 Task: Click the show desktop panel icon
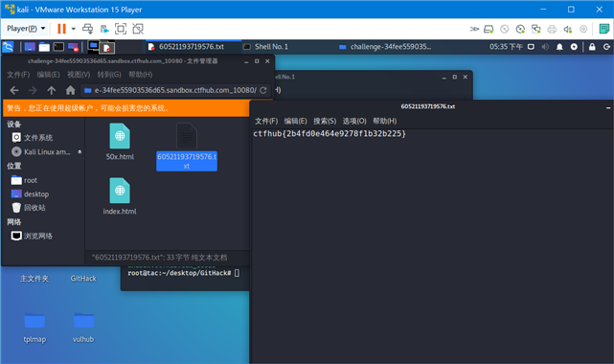30,47
